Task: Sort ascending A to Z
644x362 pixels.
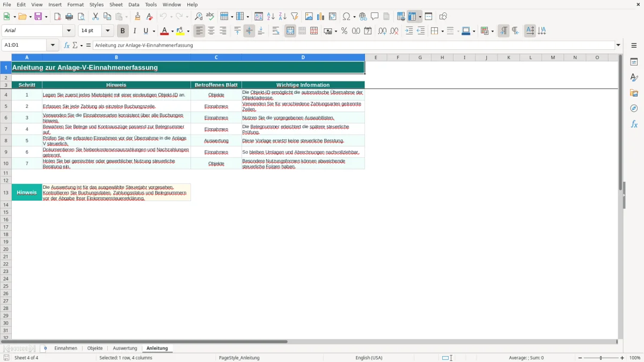Action: 270,17
